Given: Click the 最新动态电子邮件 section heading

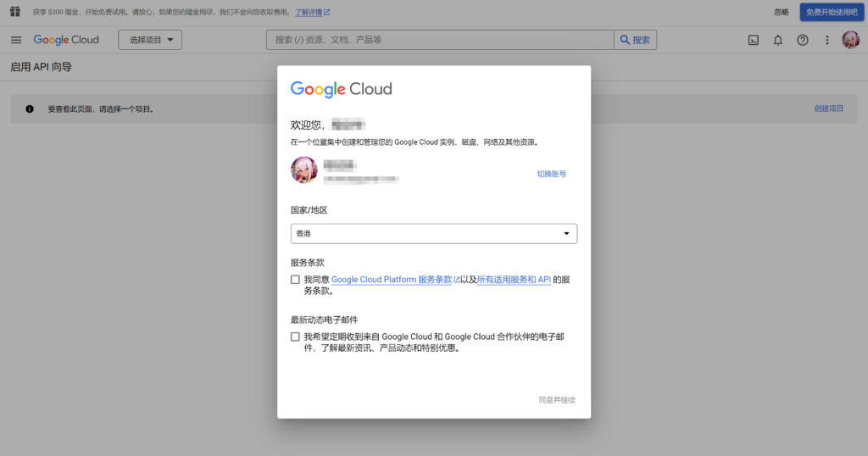Looking at the screenshot, I should pyautogui.click(x=325, y=320).
